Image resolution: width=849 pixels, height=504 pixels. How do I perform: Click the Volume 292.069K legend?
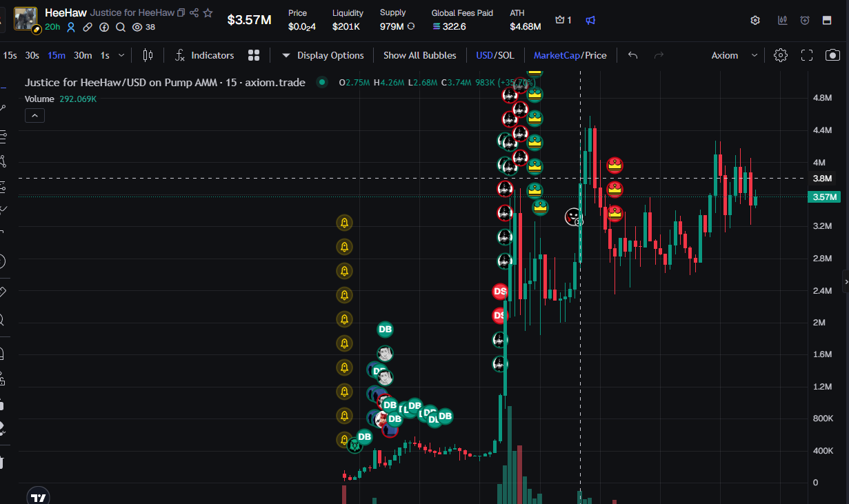tap(61, 99)
